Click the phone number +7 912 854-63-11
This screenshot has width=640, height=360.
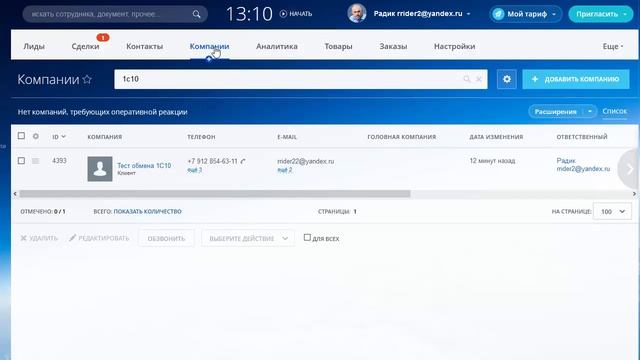click(212, 161)
